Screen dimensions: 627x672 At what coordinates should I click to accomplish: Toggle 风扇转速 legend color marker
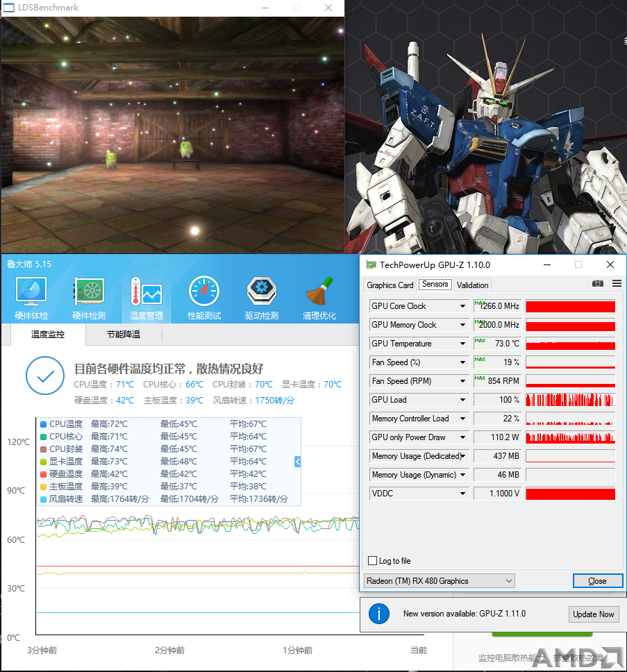pyautogui.click(x=43, y=499)
